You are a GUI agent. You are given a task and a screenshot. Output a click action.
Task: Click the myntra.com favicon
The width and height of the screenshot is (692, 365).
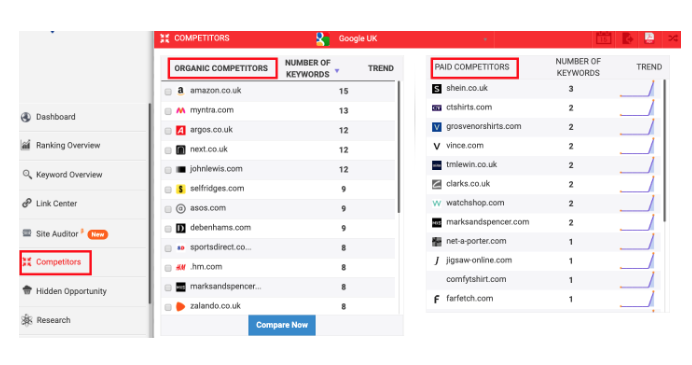[x=181, y=110]
